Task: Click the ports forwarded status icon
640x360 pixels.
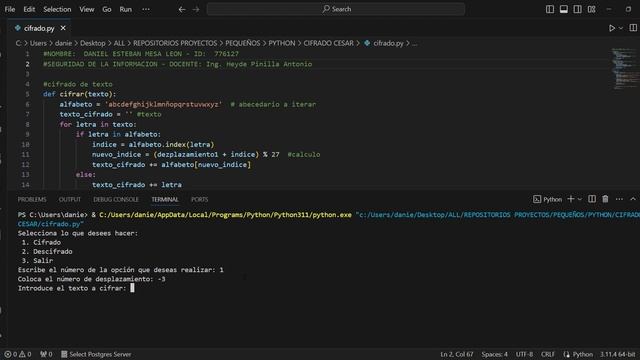Action: 46,354
